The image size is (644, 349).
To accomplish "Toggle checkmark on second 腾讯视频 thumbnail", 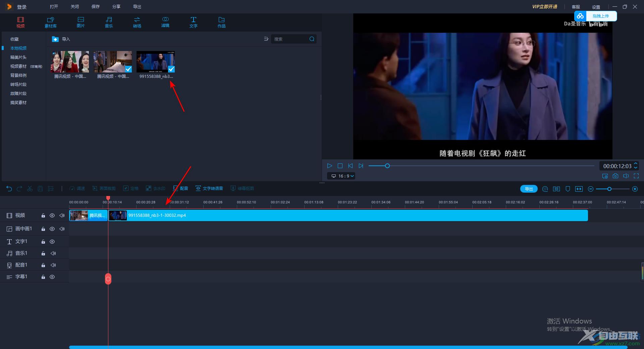I will (x=128, y=69).
